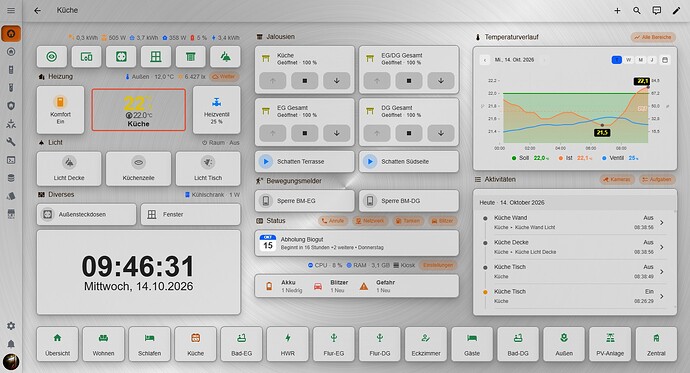The width and height of the screenshot is (690, 373).
Task: Open the Abholung Biogut calendar entry
Action: coord(357,243)
